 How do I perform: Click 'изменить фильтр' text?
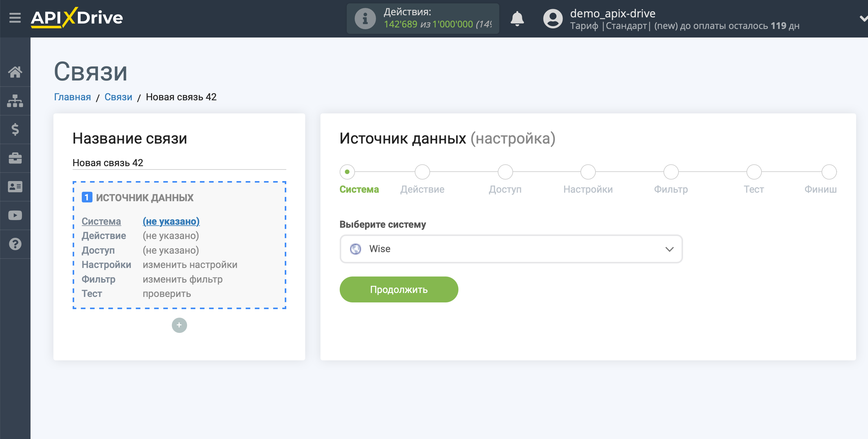pyautogui.click(x=182, y=279)
